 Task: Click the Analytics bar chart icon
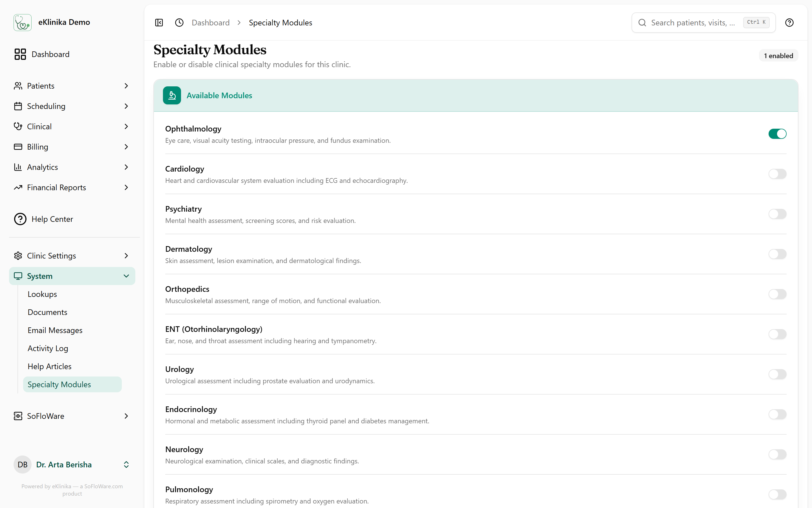(18, 167)
